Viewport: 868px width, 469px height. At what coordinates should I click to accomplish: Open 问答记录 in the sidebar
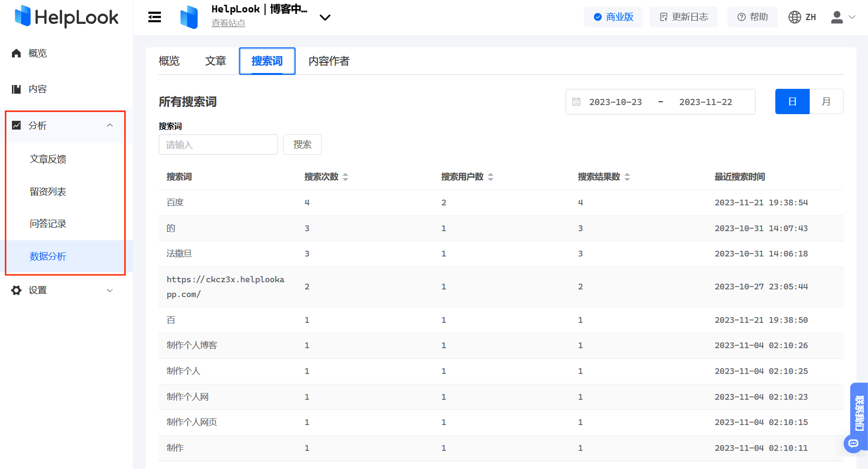pyautogui.click(x=48, y=224)
